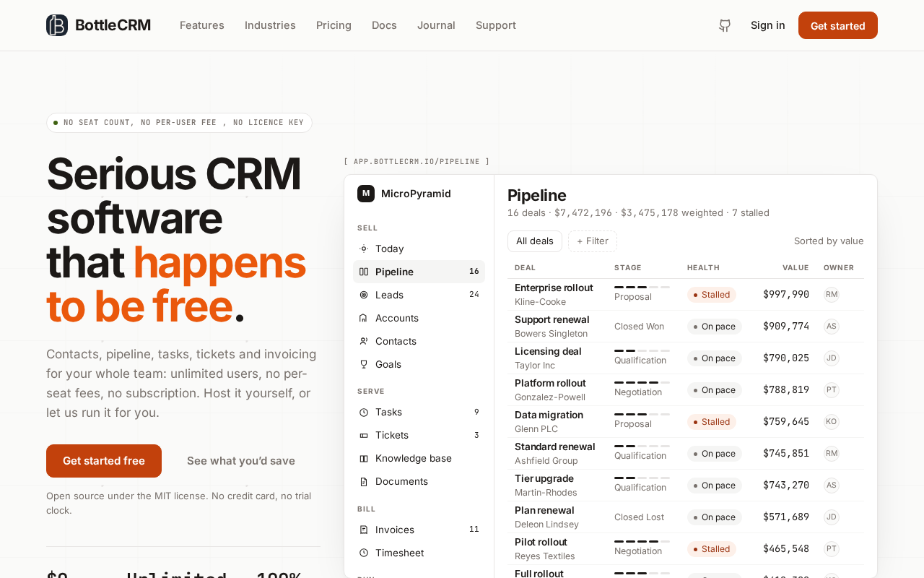The image size is (924, 578).
Task: Click the Tickets icon in sidebar
Action: (364, 435)
